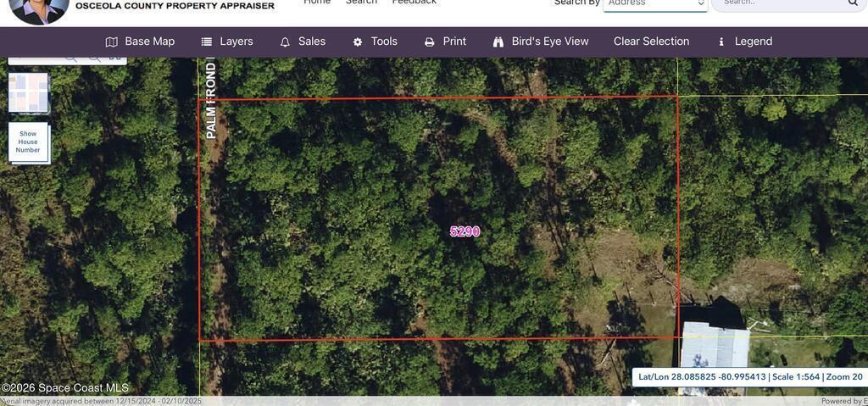
Task: Toggle Show House Number
Action: coord(28,142)
